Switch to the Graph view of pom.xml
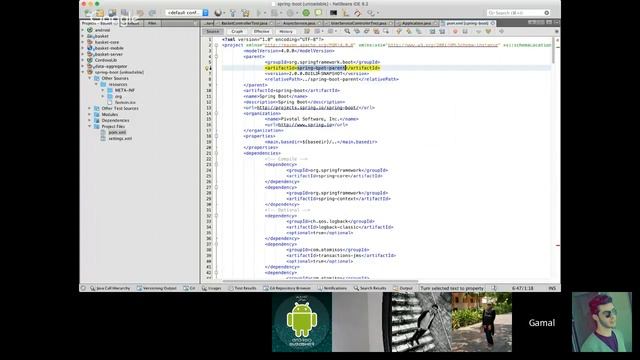This screenshot has width=640, height=360. coord(237,31)
